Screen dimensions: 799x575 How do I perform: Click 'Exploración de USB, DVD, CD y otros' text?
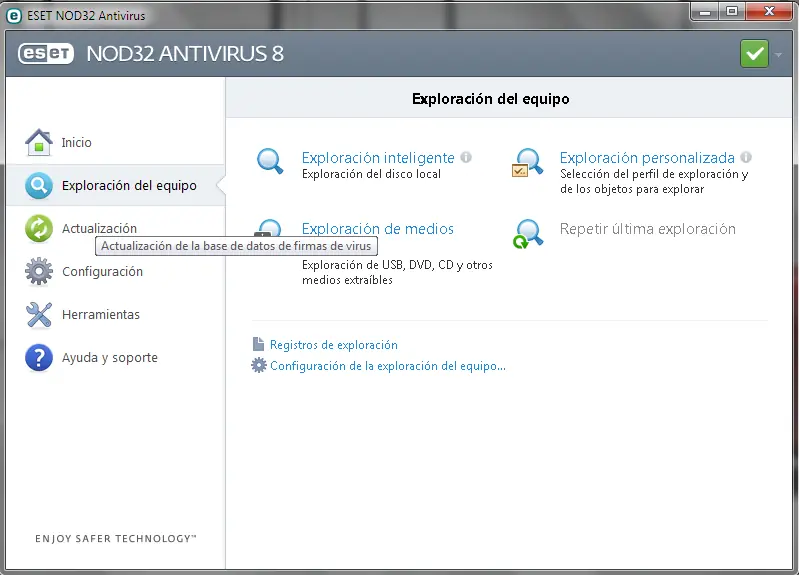(397, 265)
